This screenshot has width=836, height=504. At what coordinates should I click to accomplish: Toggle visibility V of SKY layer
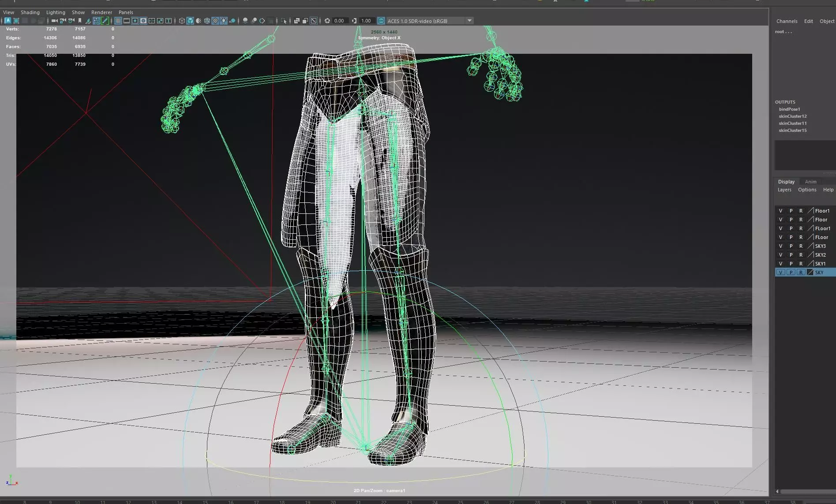(x=780, y=273)
